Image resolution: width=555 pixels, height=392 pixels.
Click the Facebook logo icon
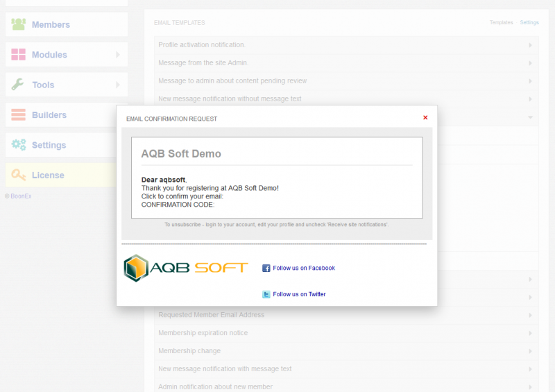266,268
